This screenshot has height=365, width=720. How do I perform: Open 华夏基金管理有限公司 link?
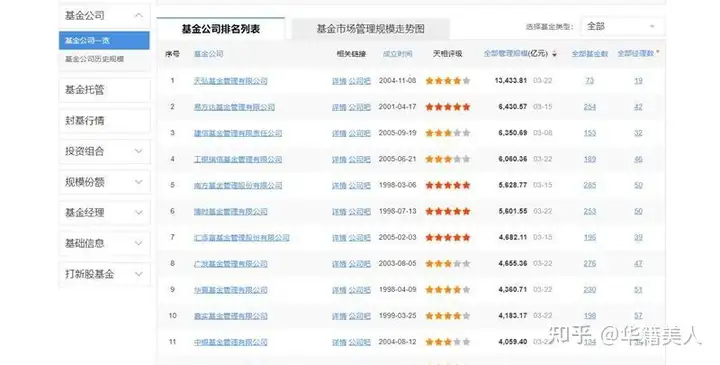[231, 290]
